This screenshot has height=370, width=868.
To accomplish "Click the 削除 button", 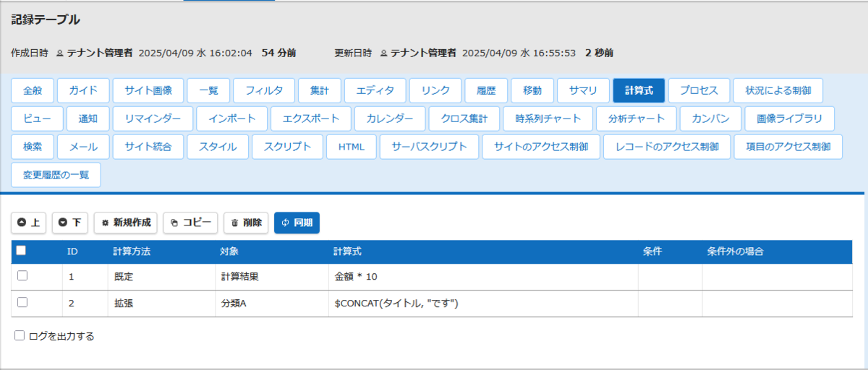I will pos(246,223).
